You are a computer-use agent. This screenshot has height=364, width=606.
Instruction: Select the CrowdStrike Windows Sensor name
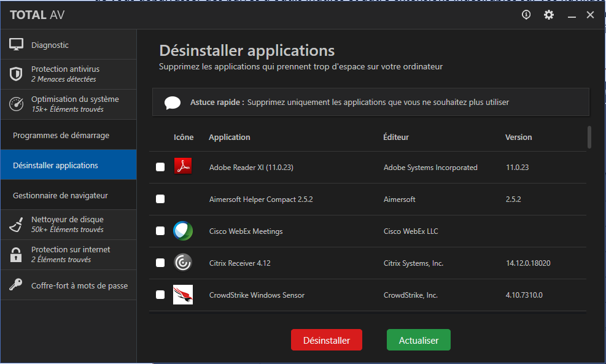257,295
